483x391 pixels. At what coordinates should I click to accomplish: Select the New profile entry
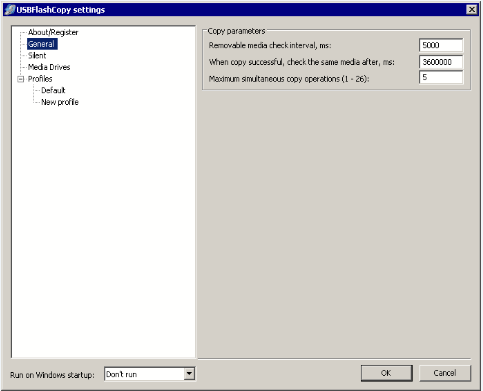tap(60, 102)
